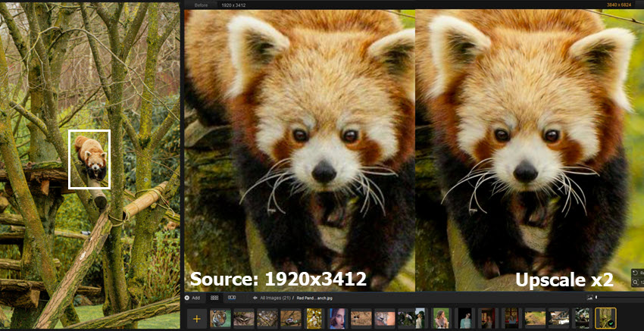644x331 pixels.
Task: Switch to grid thumbnail view
Action: (x=214, y=298)
